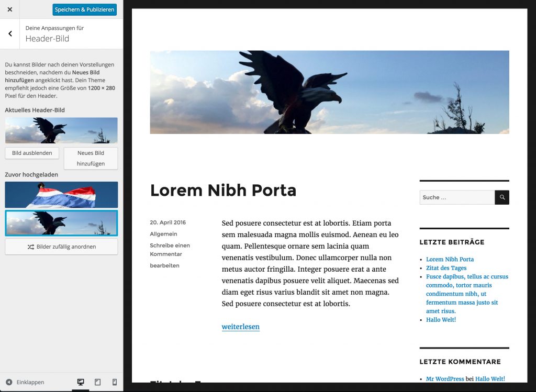Click inside the 'Suche …' search field
Image resolution: width=536 pixels, height=392 pixels.
pos(455,197)
